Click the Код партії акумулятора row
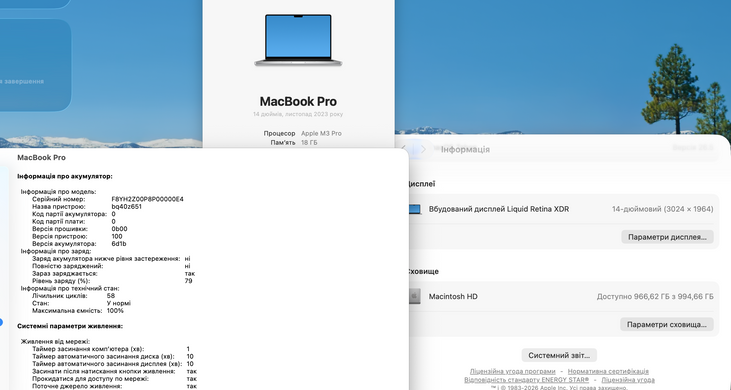731x390 pixels. click(74, 214)
